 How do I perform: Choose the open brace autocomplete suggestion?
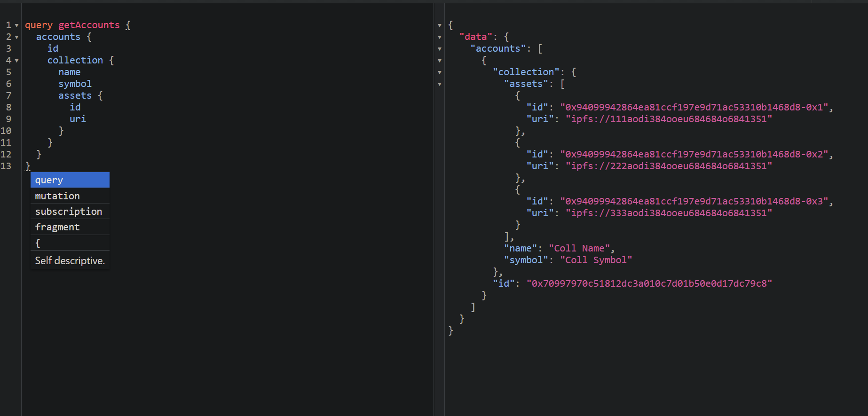70,243
